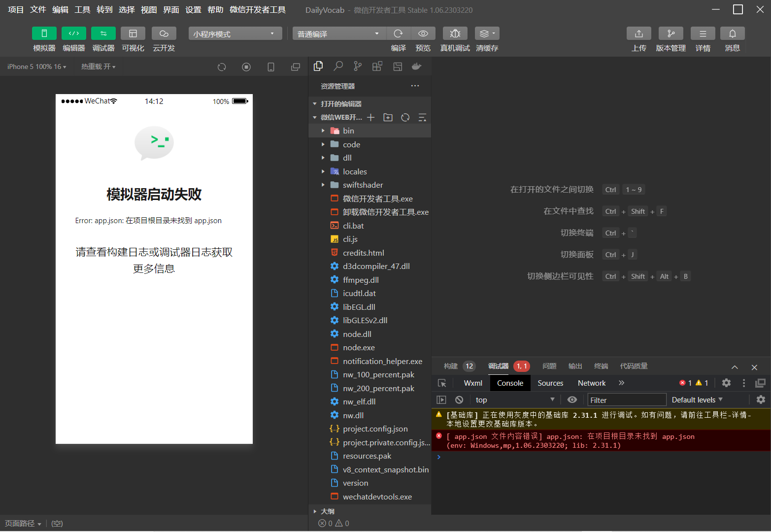771x532 pixels.
Task: Open cloud development (云开发)
Action: click(x=164, y=33)
